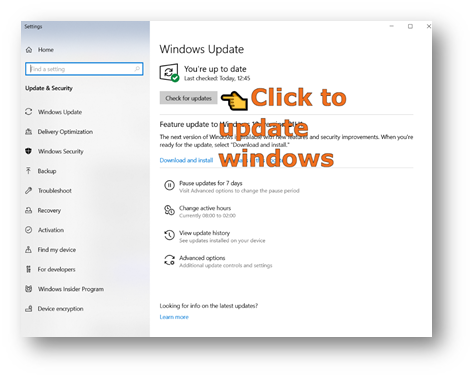474x379 pixels.
Task: Click the Update & Security heading
Action: coord(49,88)
